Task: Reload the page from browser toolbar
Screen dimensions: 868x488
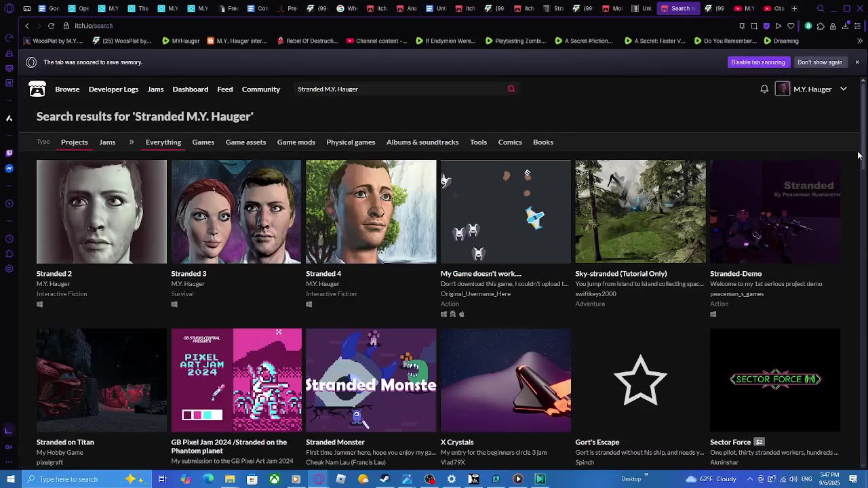Action: [x=51, y=26]
